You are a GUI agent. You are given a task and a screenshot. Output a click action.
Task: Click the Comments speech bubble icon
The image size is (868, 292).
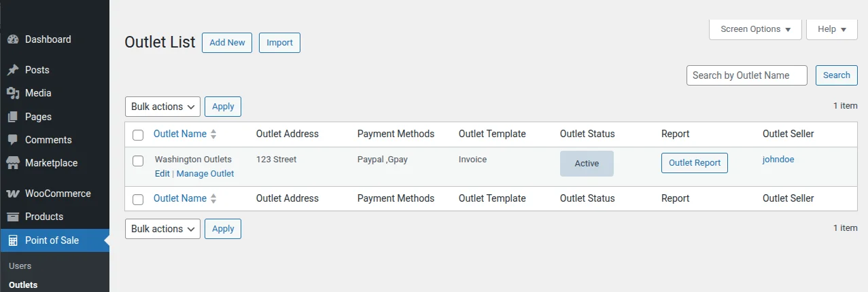point(13,140)
